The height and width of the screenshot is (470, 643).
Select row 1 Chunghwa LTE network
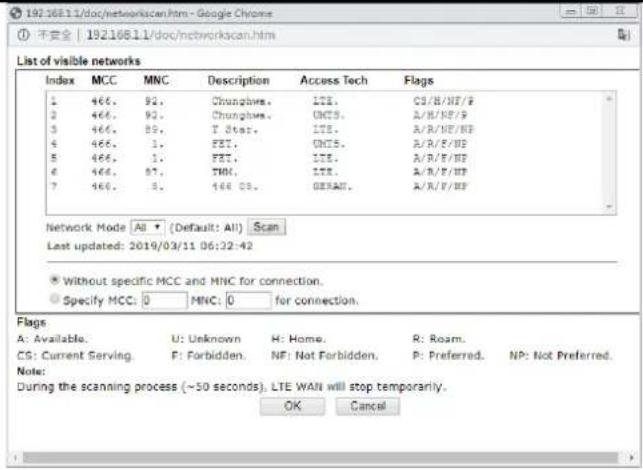tap(262, 101)
